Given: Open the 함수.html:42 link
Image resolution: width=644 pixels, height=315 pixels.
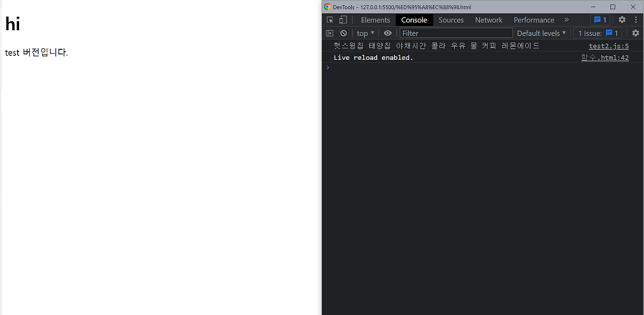Looking at the screenshot, I should pyautogui.click(x=605, y=57).
